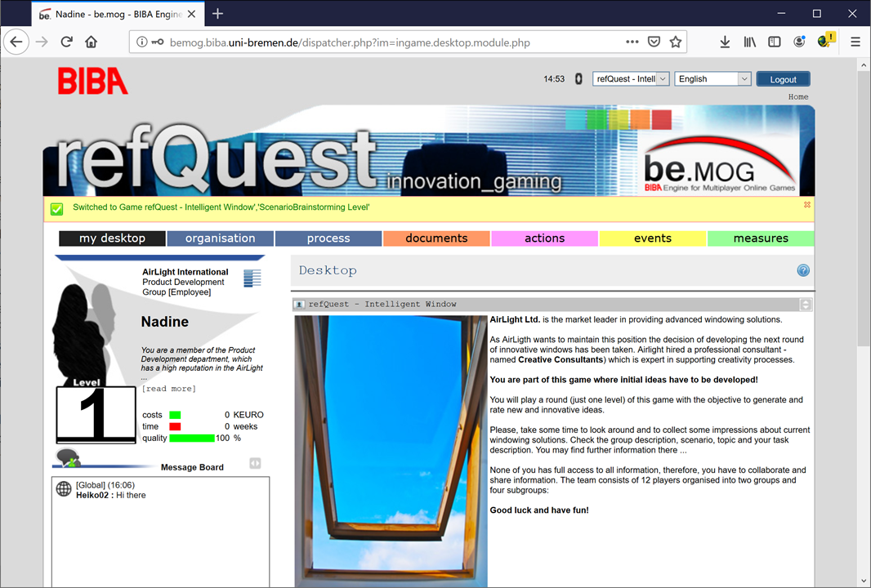Image resolution: width=871 pixels, height=588 pixels.
Task: Toggle the Message Board expand arrows button
Action: 255,463
